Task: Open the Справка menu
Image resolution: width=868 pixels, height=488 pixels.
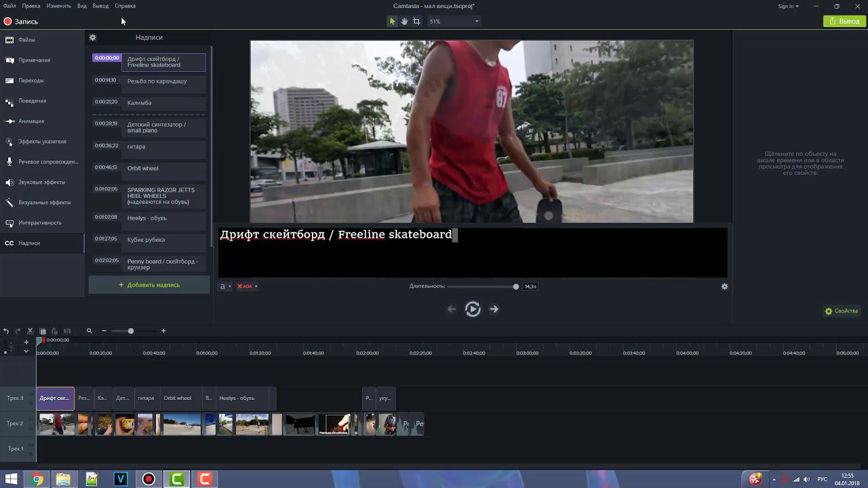Action: tap(125, 6)
